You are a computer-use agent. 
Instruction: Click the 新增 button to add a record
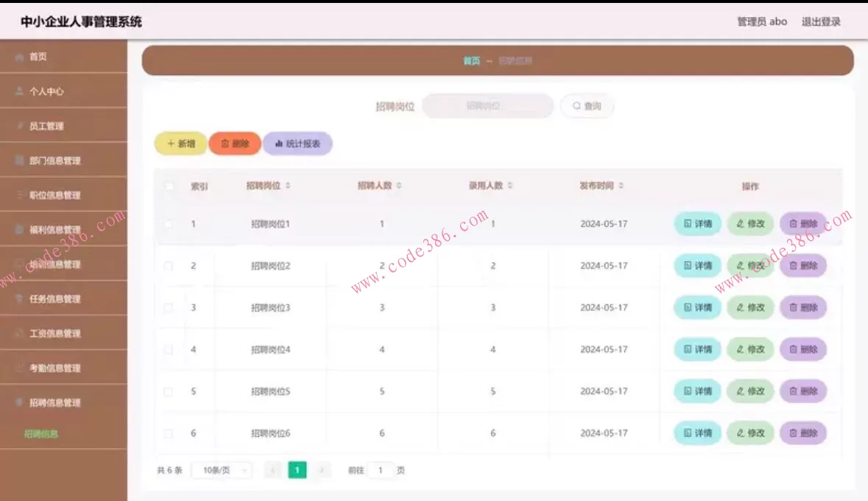click(180, 143)
